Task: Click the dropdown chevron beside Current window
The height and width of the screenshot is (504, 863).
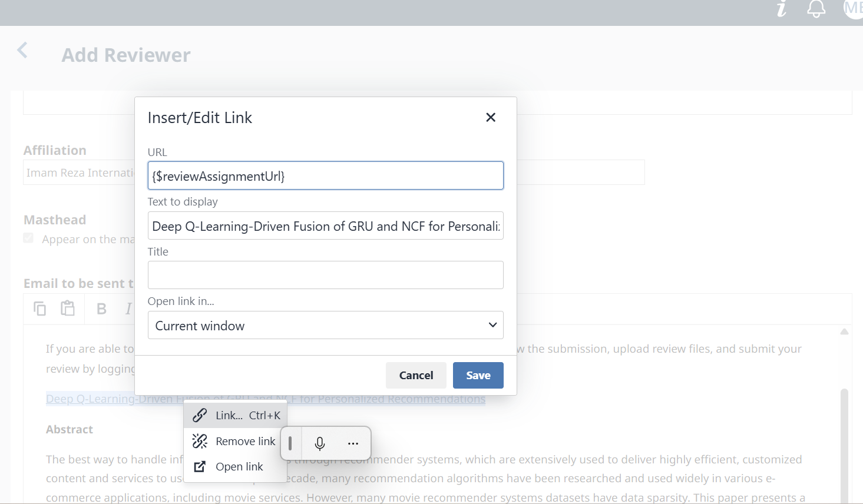Action: click(x=492, y=325)
